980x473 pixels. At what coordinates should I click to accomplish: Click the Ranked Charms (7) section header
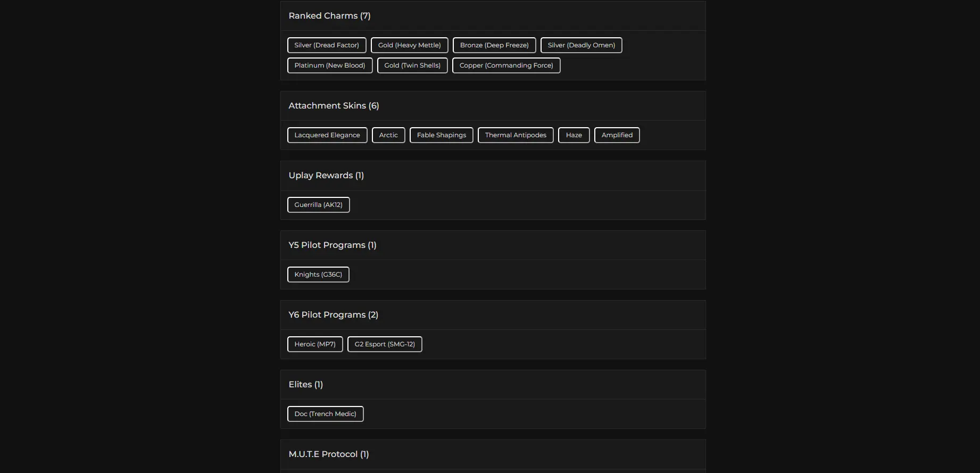coord(329,16)
